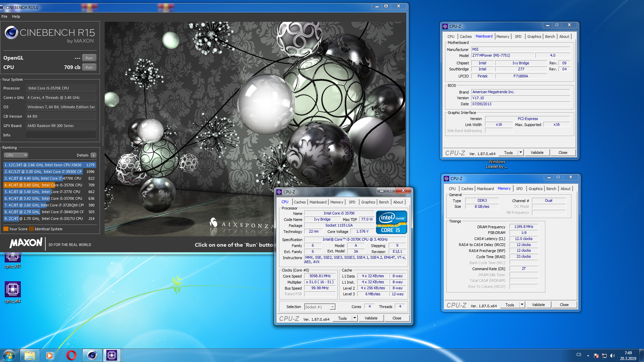Expand Tools dropdown arrow in Memory CPU-Z window

(x=522, y=305)
